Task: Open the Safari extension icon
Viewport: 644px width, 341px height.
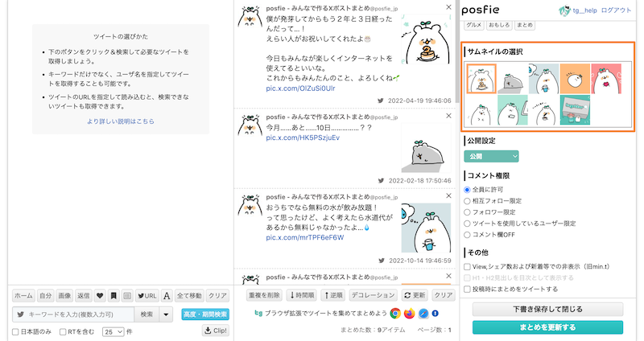Action: [x=423, y=314]
